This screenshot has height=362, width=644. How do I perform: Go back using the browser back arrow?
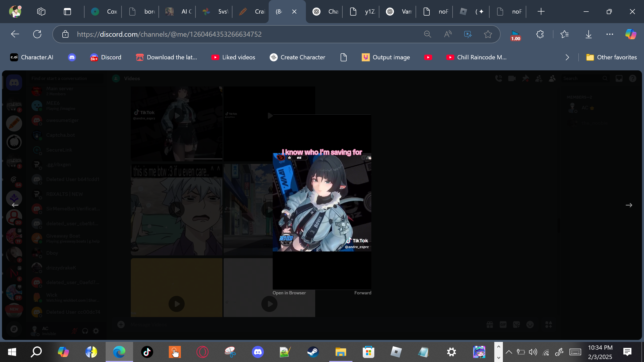pos(15,34)
